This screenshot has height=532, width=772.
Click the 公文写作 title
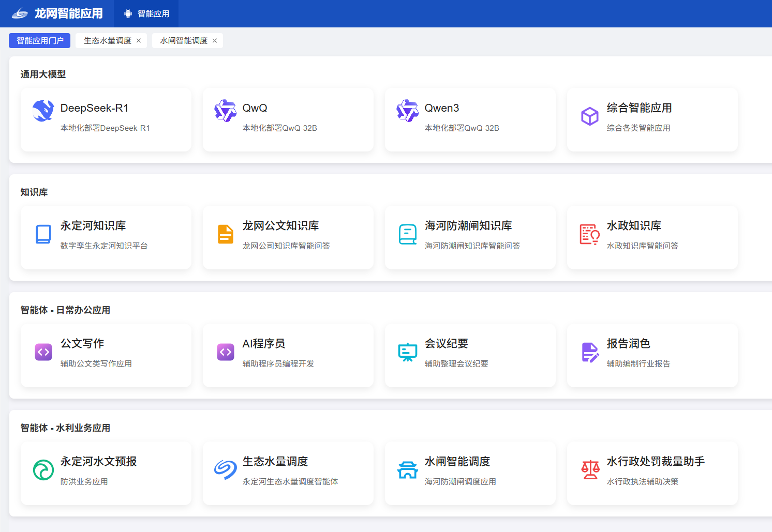(x=82, y=344)
